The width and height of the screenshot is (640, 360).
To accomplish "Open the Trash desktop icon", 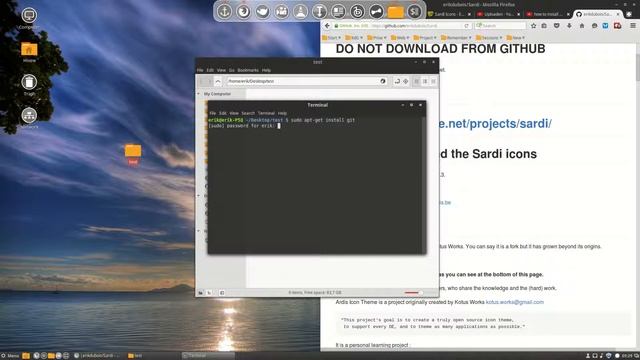I will point(29,85).
